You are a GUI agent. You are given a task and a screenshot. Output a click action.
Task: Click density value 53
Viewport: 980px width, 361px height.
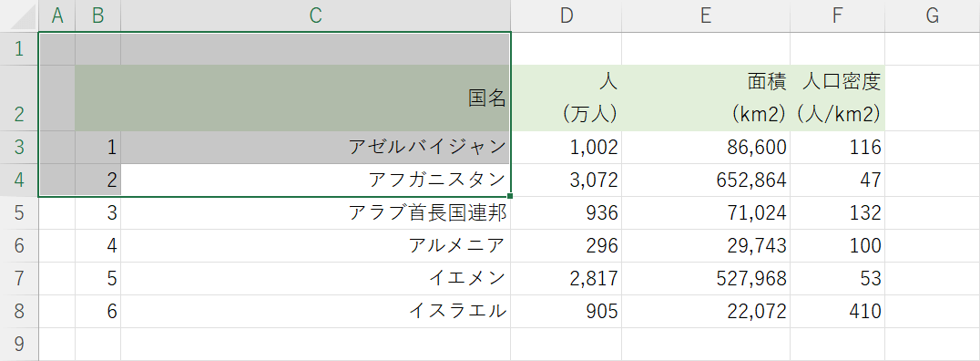(838, 278)
